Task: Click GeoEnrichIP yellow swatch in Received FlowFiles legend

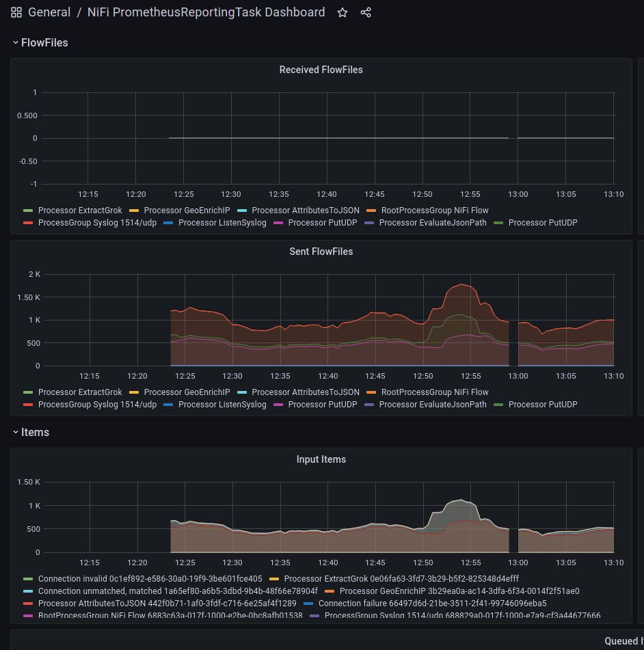Action: point(133,211)
